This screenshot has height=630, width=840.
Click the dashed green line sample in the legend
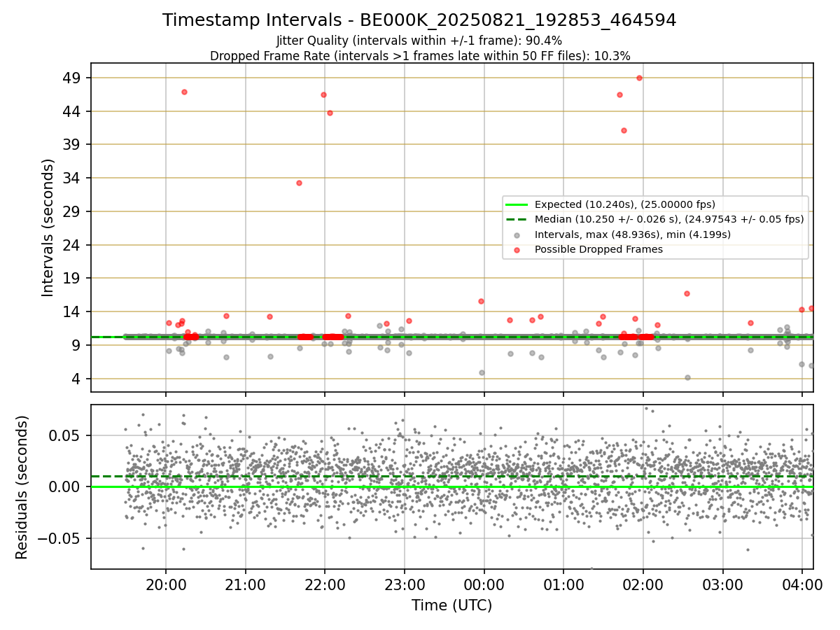[x=517, y=220]
